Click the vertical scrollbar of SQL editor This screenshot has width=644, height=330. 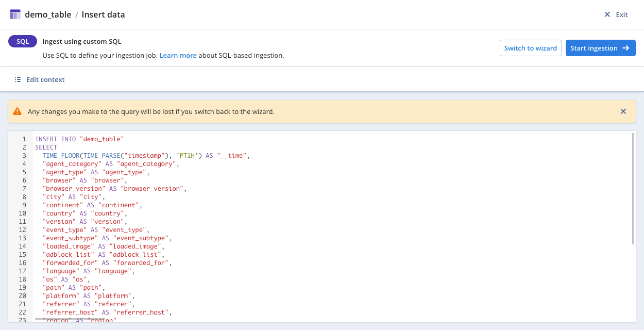633,189
